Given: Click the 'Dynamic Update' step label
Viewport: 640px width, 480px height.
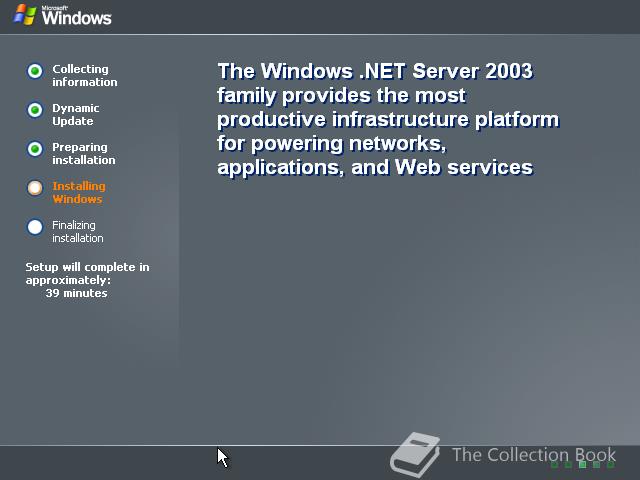Looking at the screenshot, I should pos(76,114).
